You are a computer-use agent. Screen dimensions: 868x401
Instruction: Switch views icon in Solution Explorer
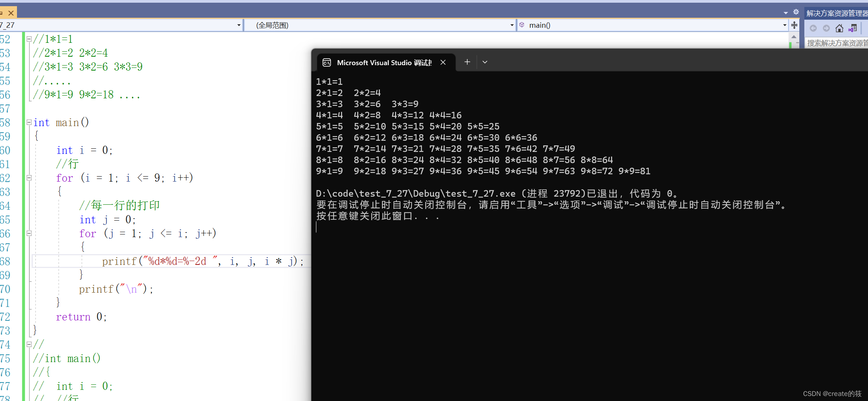pos(853,28)
